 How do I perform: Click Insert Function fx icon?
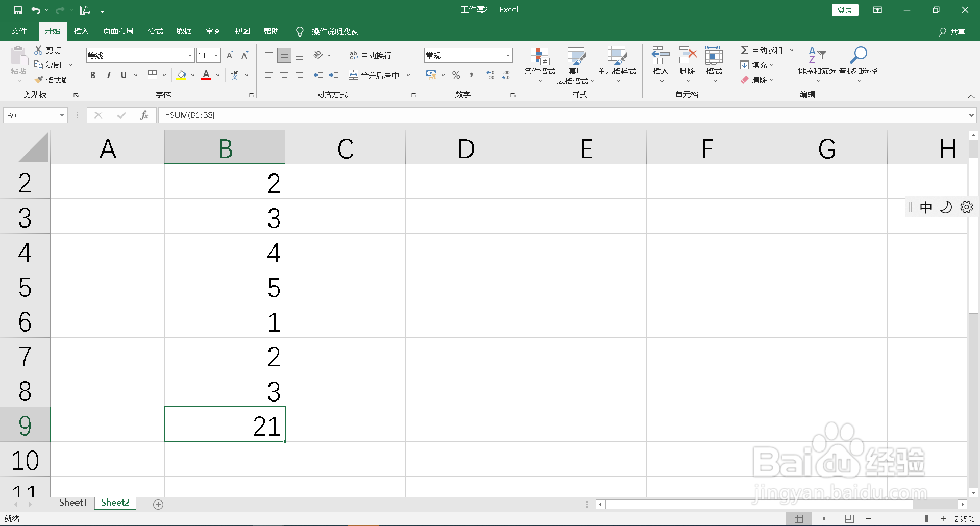144,115
